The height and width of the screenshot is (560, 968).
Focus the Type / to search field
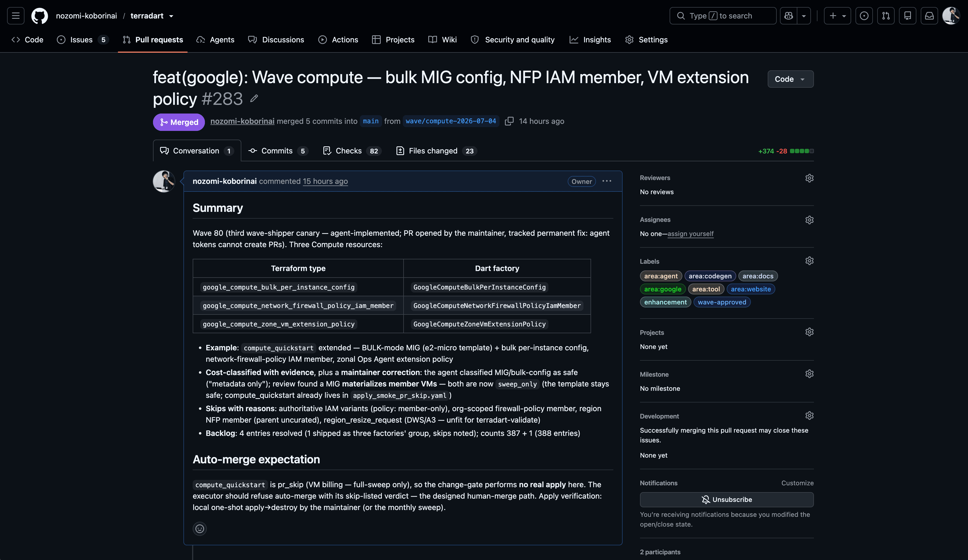pyautogui.click(x=723, y=16)
